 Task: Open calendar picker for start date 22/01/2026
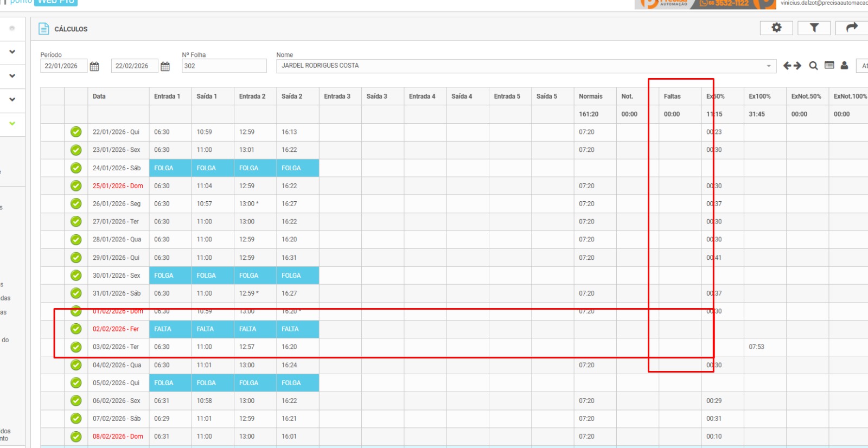(94, 66)
